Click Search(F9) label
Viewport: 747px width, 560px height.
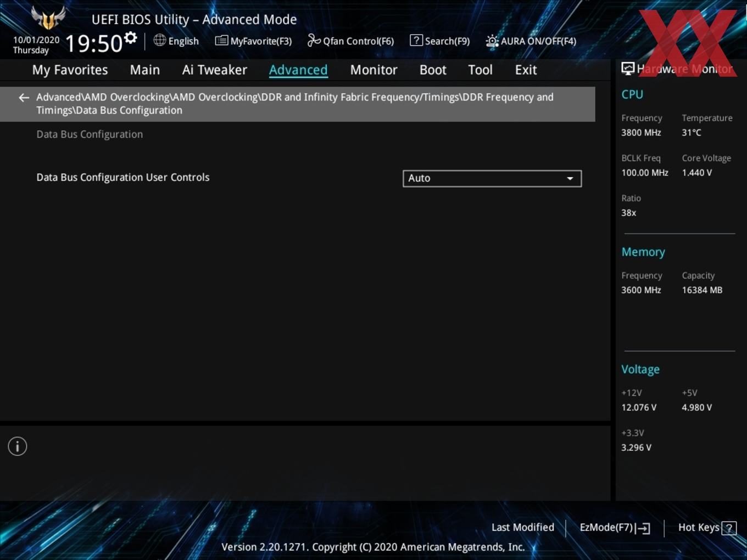tap(447, 41)
